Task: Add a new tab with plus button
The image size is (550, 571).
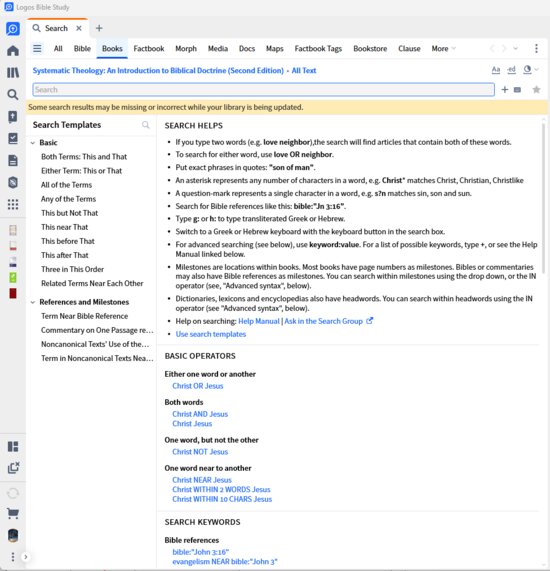Action: pos(99,28)
